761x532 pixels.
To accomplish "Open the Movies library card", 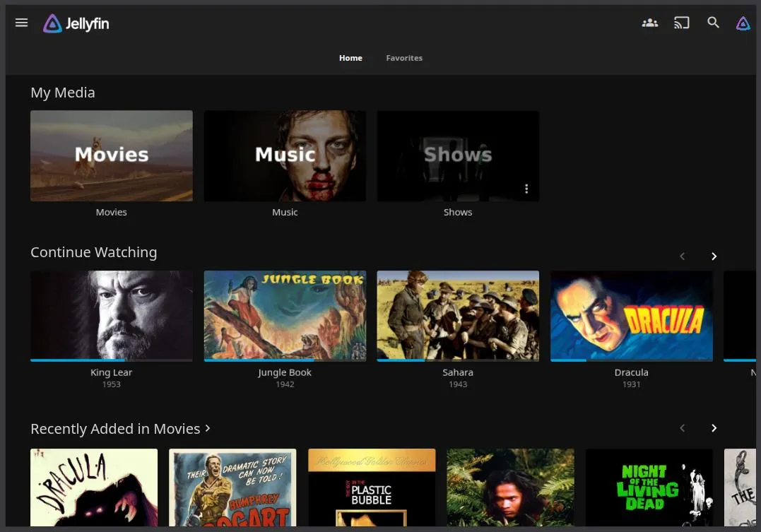I will [111, 156].
